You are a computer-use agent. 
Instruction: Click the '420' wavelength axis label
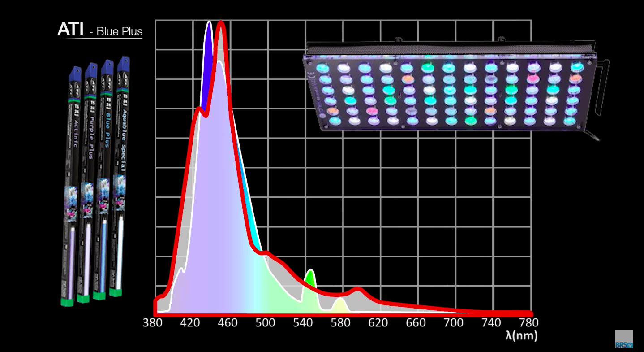click(190, 323)
